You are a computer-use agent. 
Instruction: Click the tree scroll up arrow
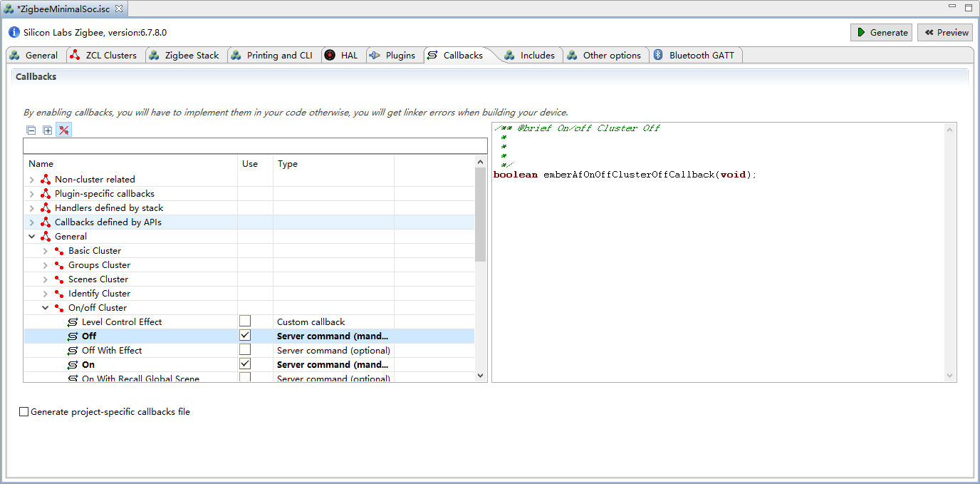[480, 162]
